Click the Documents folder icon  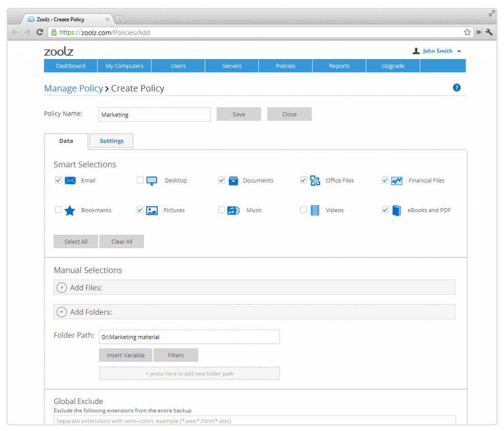coord(233,180)
